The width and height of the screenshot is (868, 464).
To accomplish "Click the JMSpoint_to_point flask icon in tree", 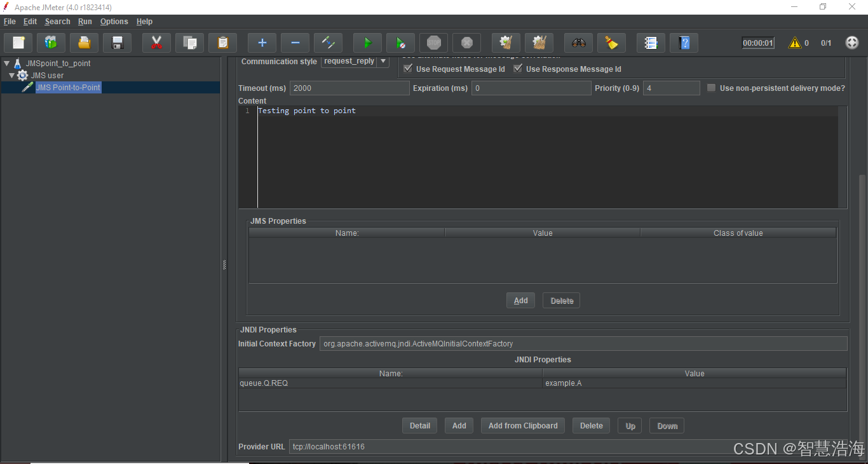I will click(17, 63).
